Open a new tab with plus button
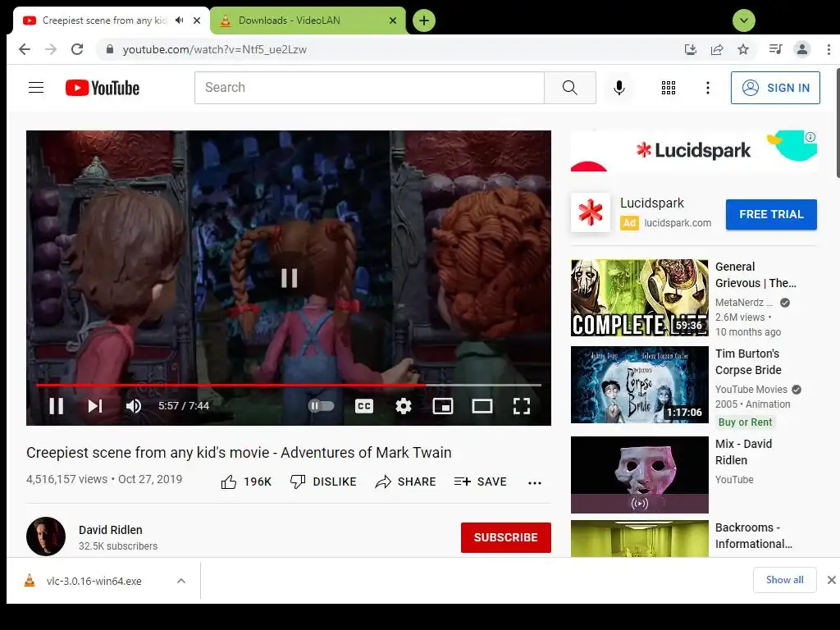 point(424,21)
